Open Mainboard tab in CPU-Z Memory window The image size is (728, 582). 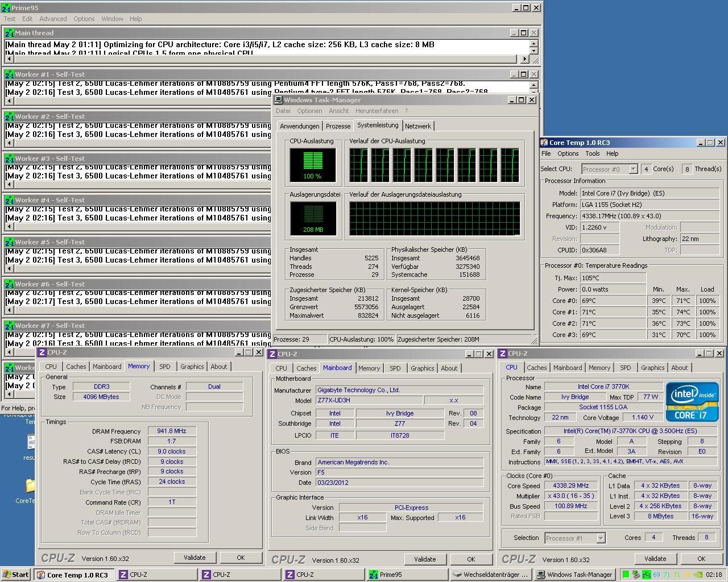click(107, 367)
